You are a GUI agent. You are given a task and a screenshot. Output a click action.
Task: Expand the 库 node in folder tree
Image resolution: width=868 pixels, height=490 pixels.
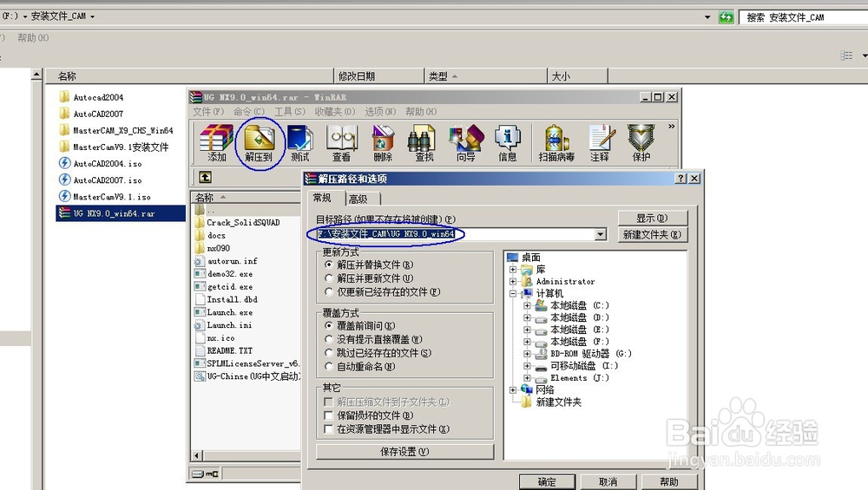(x=513, y=270)
